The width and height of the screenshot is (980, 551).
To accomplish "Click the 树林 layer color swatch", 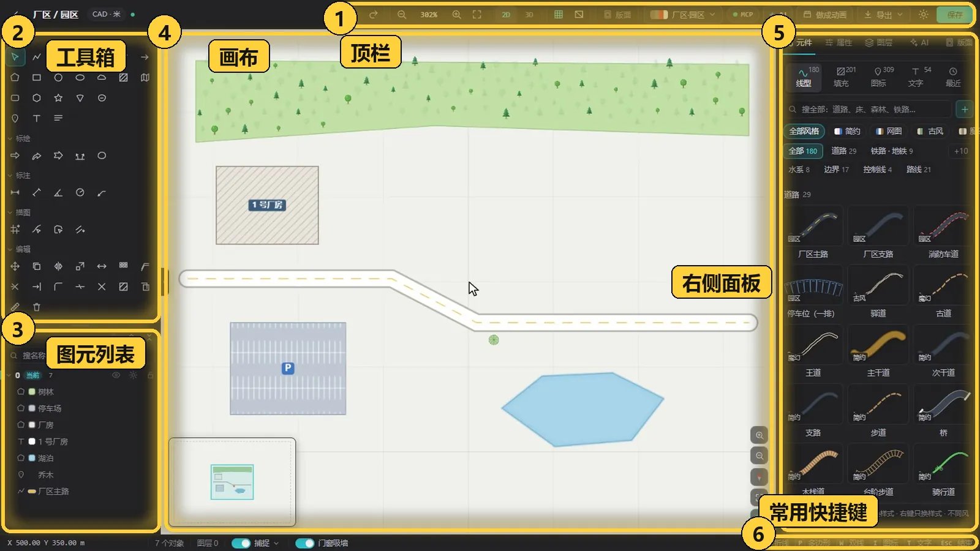I will click(x=32, y=392).
